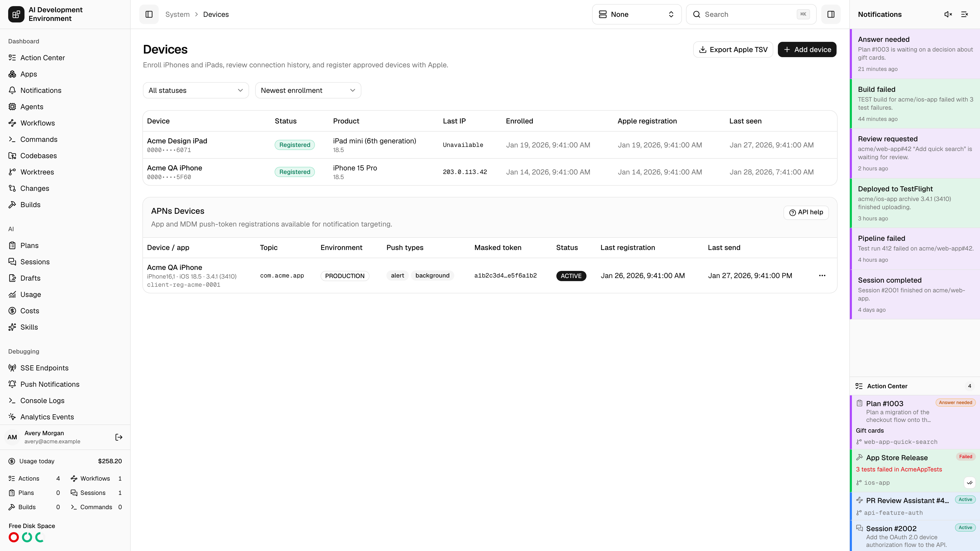Screen dimensions: 980x551
Task: Open Apps in the sidebar
Action: [65, 74]
